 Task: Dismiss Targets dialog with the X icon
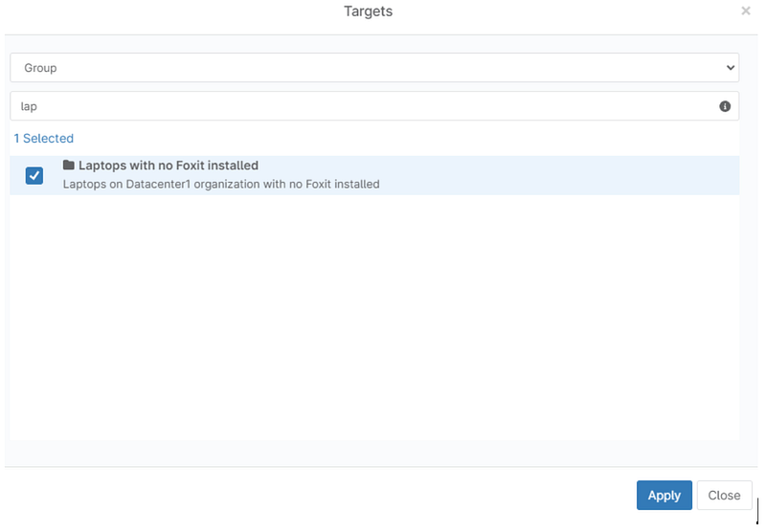tap(746, 11)
